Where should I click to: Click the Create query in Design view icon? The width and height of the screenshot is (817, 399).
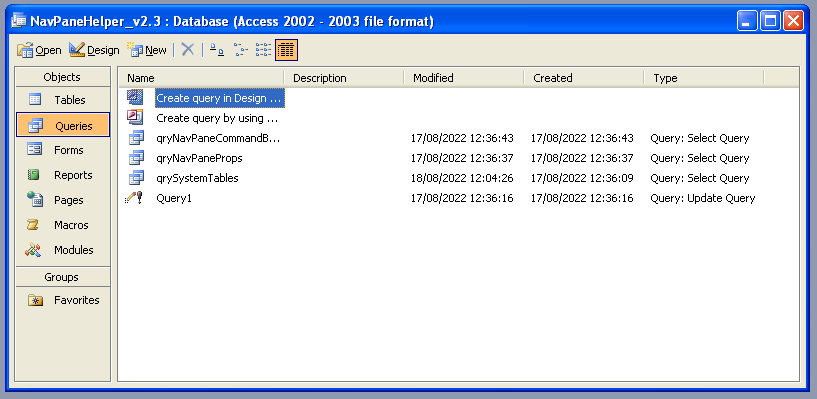pyautogui.click(x=135, y=97)
